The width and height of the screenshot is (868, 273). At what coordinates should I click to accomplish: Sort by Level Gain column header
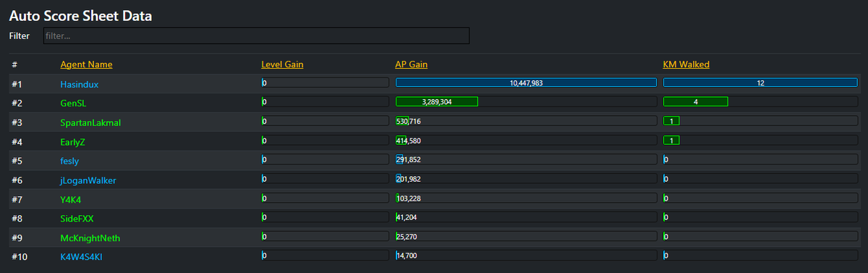pyautogui.click(x=282, y=64)
